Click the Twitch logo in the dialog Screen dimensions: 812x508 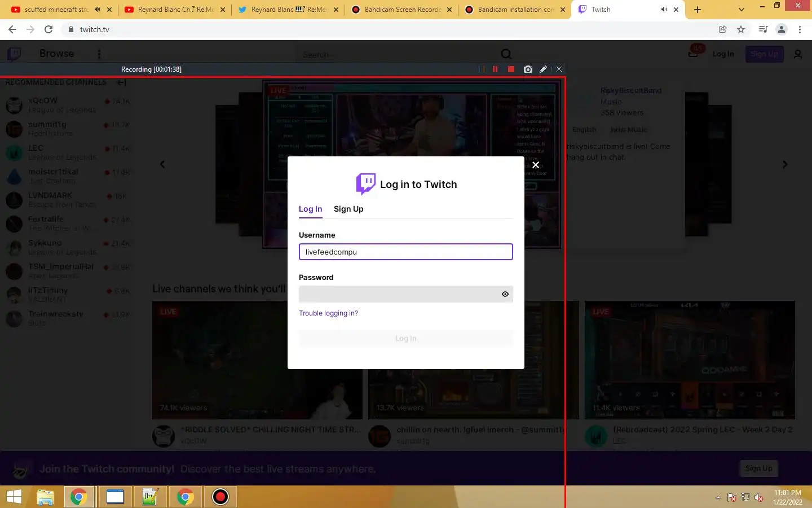pos(366,184)
